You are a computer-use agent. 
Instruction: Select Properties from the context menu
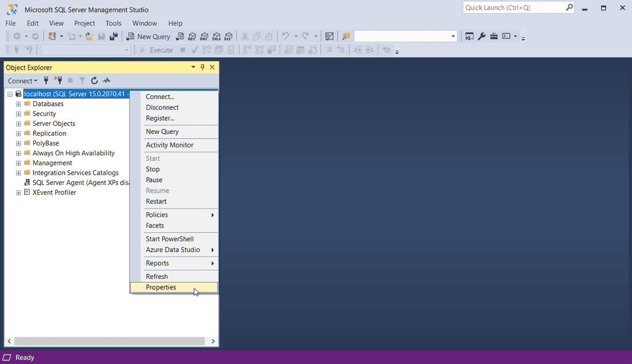click(161, 287)
